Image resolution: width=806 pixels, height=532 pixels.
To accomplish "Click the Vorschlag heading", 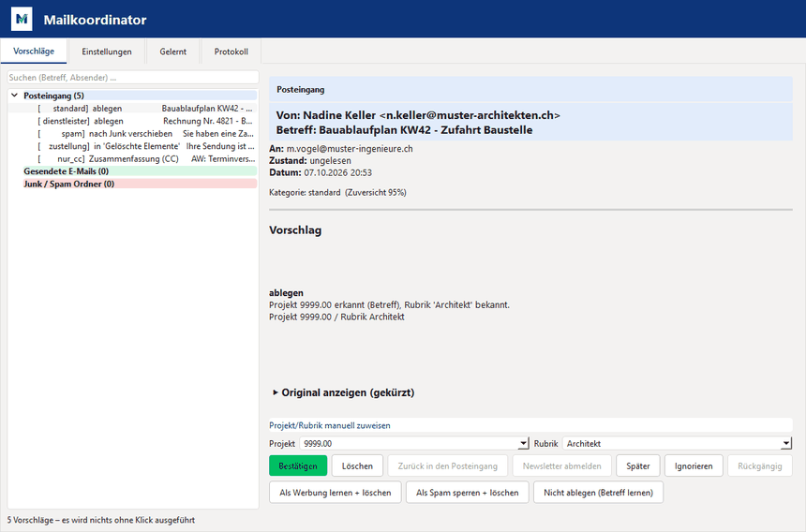I will click(295, 230).
